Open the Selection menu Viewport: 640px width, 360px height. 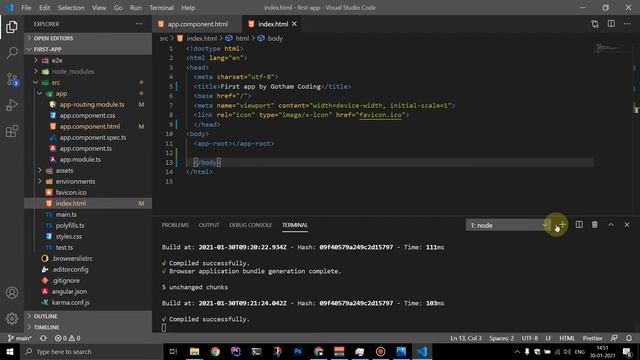[71, 7]
